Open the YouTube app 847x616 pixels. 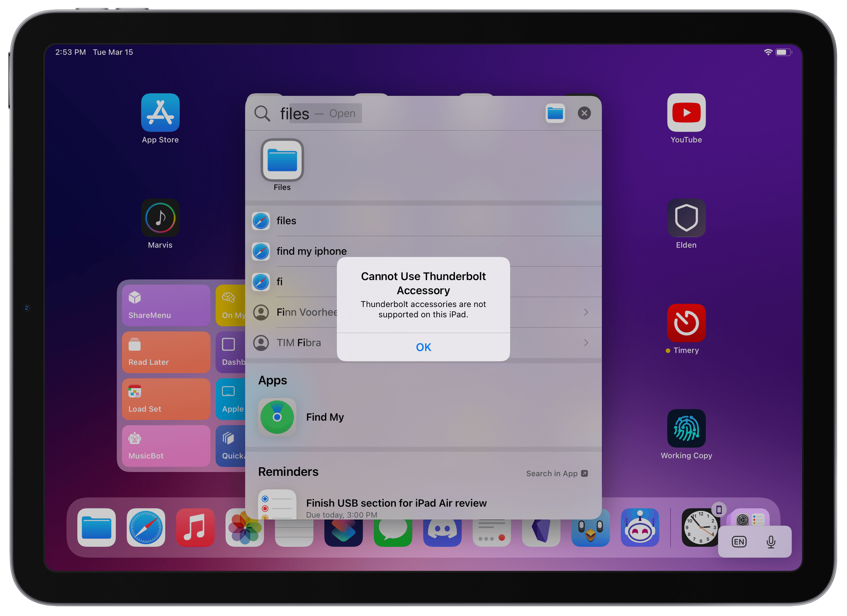coord(686,113)
